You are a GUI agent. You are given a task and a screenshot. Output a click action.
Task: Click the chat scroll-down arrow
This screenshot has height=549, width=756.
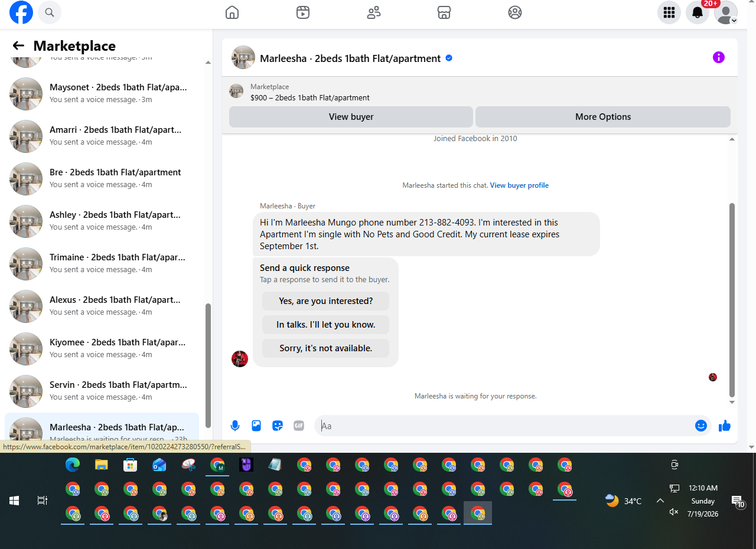(732, 403)
